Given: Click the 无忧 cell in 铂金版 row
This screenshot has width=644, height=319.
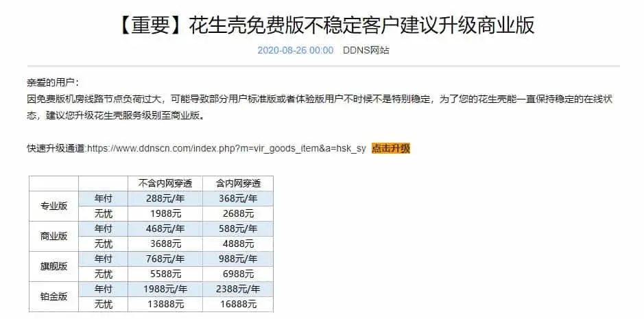Looking at the screenshot, I should point(103,304).
